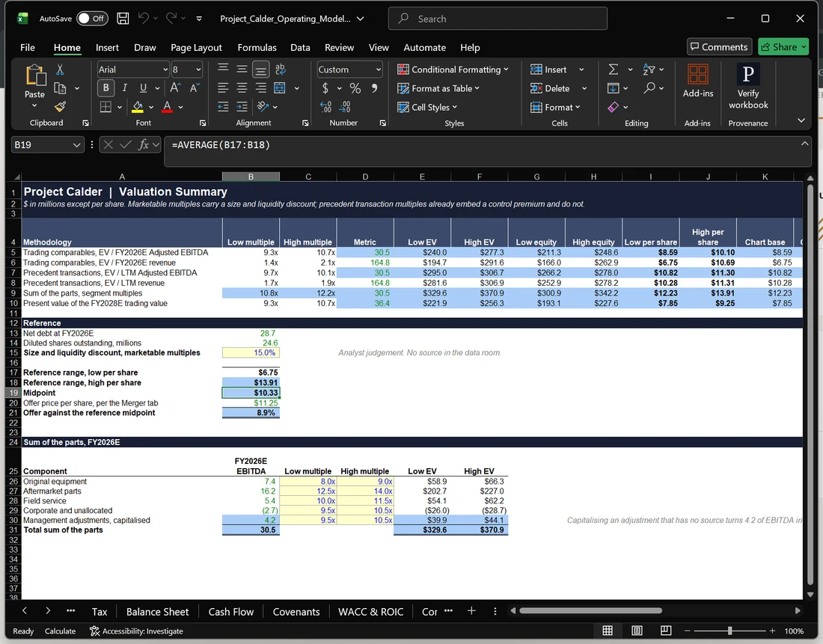
Task: Click the Format Painter brush icon
Action: (60, 107)
